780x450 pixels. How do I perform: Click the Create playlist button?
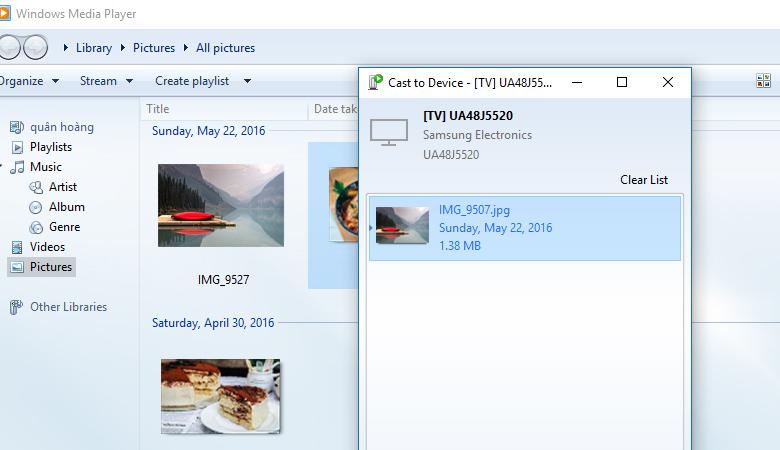tap(192, 81)
